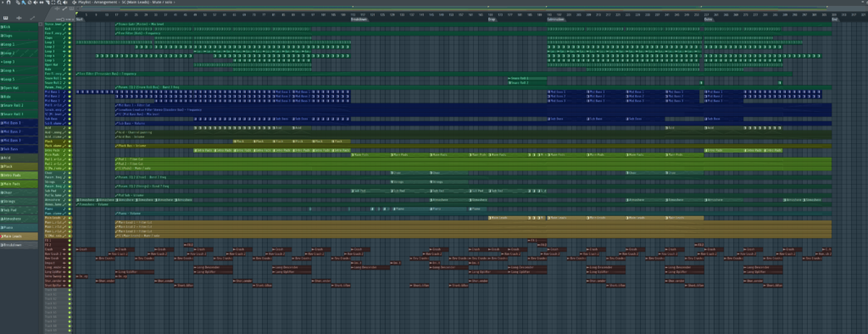
Task: Open the Arrangement selector dropdown
Action: (x=105, y=3)
